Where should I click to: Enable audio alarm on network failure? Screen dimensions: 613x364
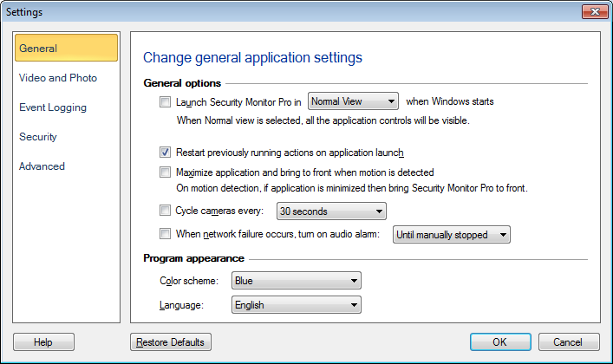(x=166, y=233)
